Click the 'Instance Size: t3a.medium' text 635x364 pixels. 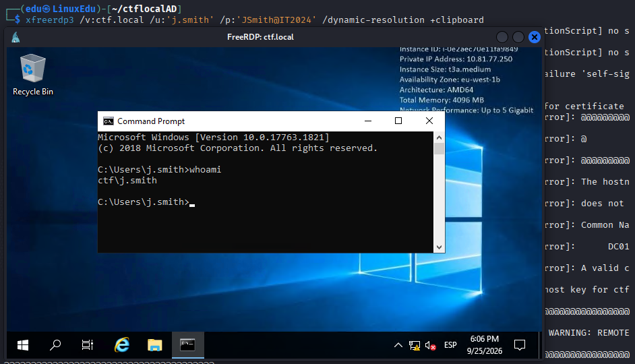click(x=445, y=69)
